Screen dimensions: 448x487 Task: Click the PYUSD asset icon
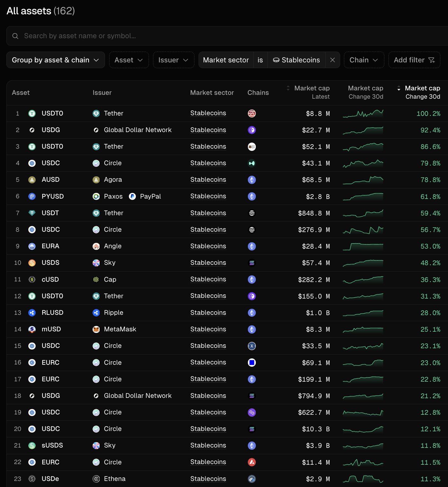32,196
